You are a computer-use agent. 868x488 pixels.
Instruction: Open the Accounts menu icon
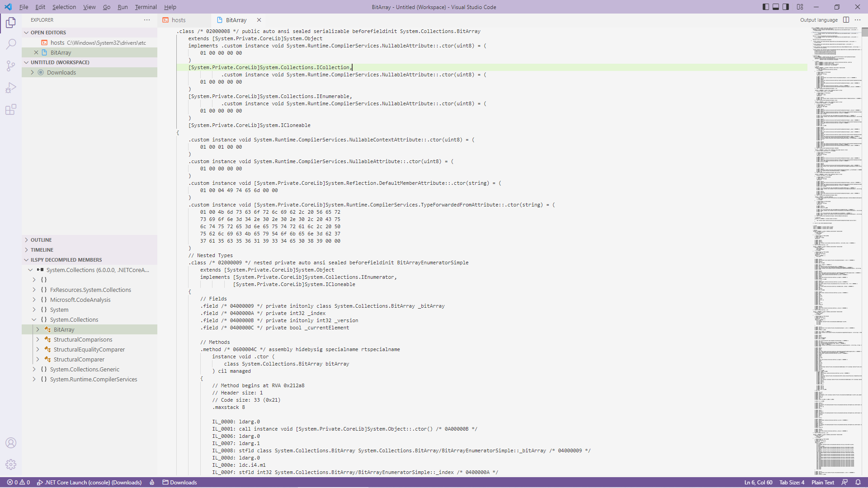(11, 443)
